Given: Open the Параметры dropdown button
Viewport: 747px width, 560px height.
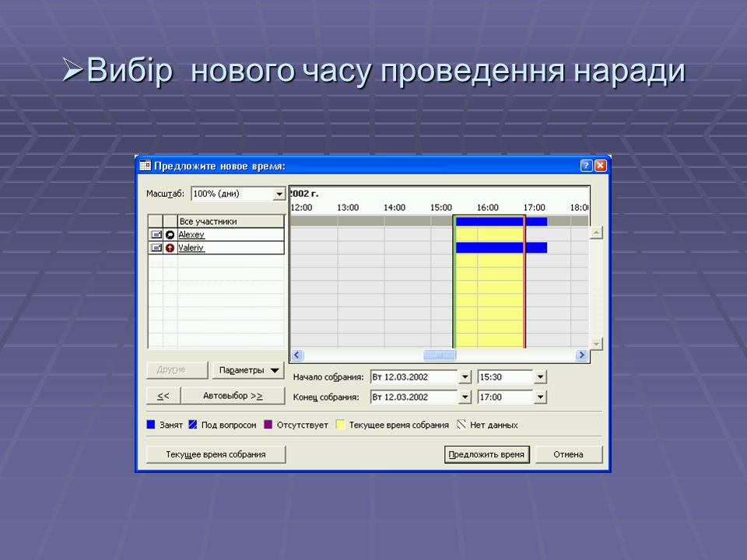Looking at the screenshot, I should click(x=248, y=370).
